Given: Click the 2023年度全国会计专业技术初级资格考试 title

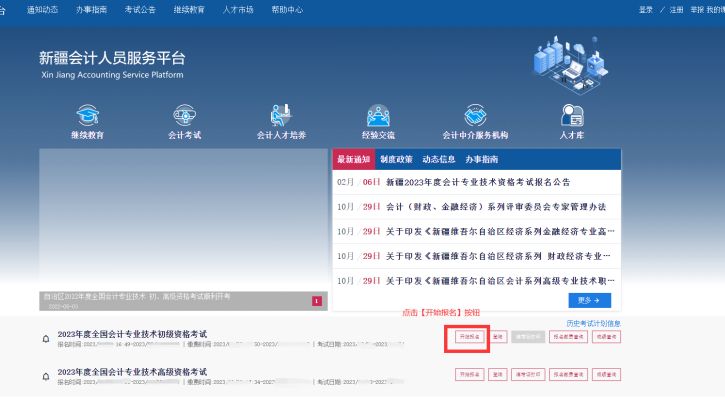Looking at the screenshot, I should pyautogui.click(x=132, y=334).
